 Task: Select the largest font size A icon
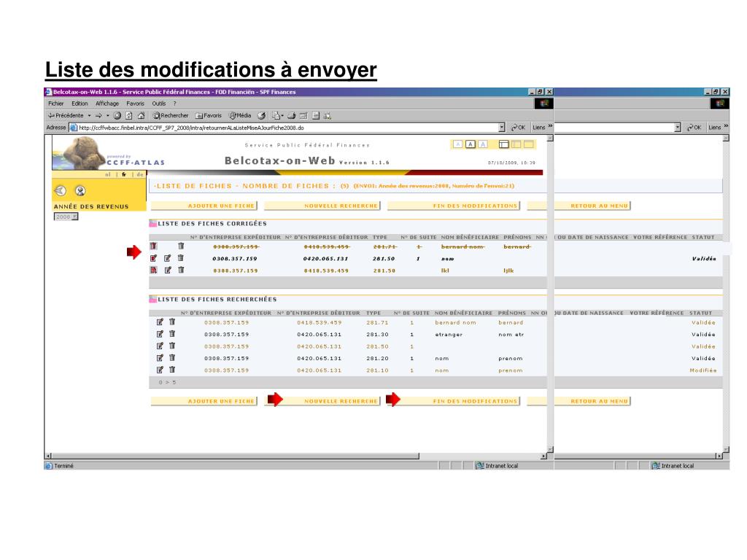pyautogui.click(x=483, y=144)
